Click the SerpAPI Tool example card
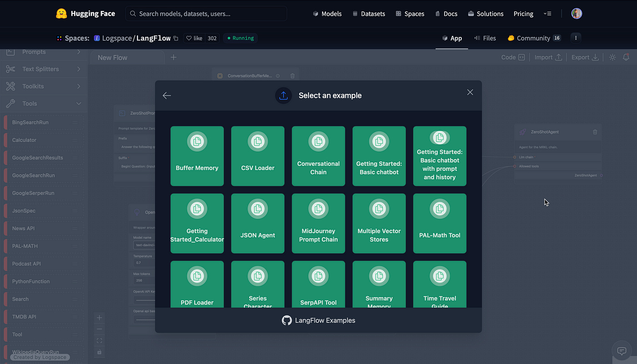637x364 pixels. coord(318,284)
